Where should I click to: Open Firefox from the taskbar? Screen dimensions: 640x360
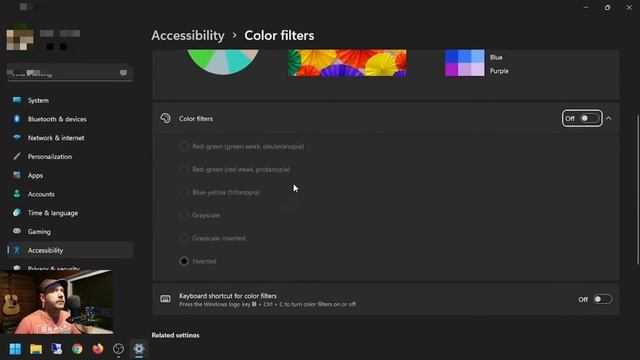tap(98, 349)
